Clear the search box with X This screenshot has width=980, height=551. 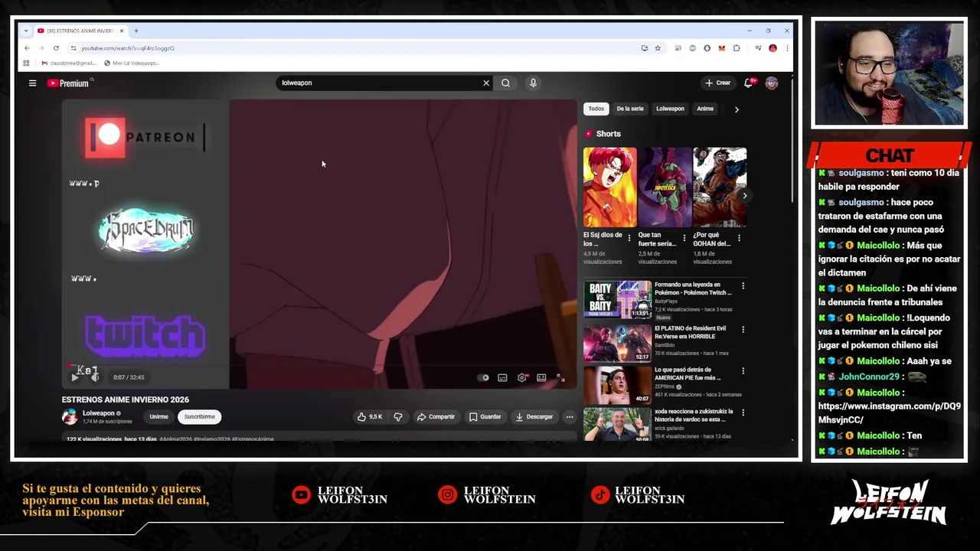click(485, 83)
